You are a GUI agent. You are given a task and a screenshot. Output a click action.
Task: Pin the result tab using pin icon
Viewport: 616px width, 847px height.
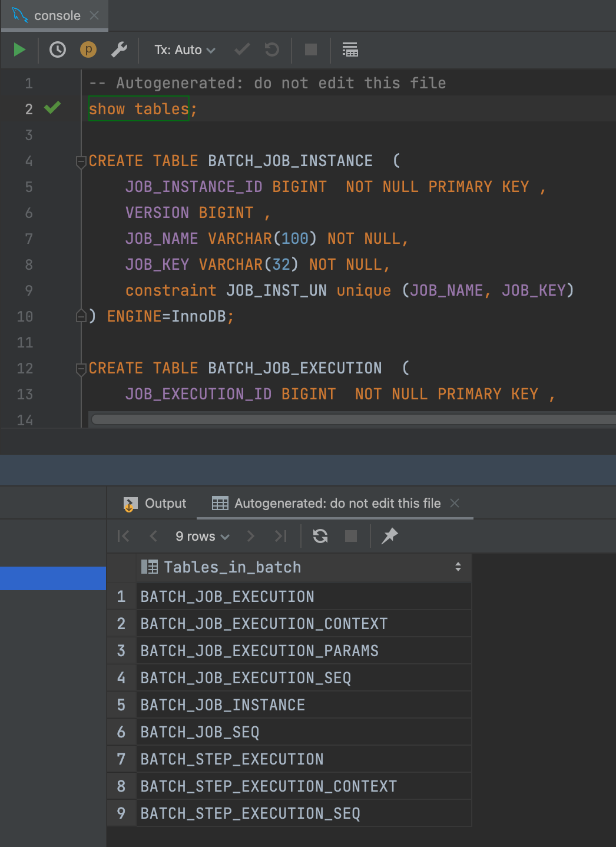(x=389, y=536)
